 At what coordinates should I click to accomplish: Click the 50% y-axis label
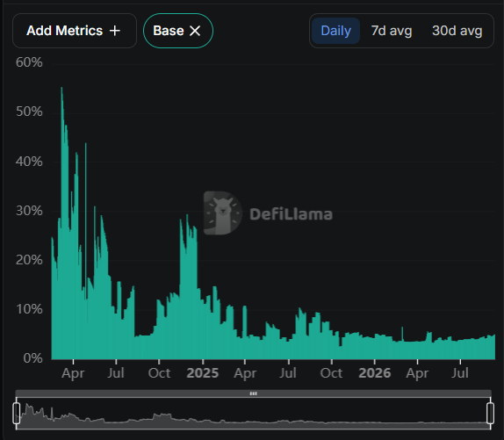point(29,112)
